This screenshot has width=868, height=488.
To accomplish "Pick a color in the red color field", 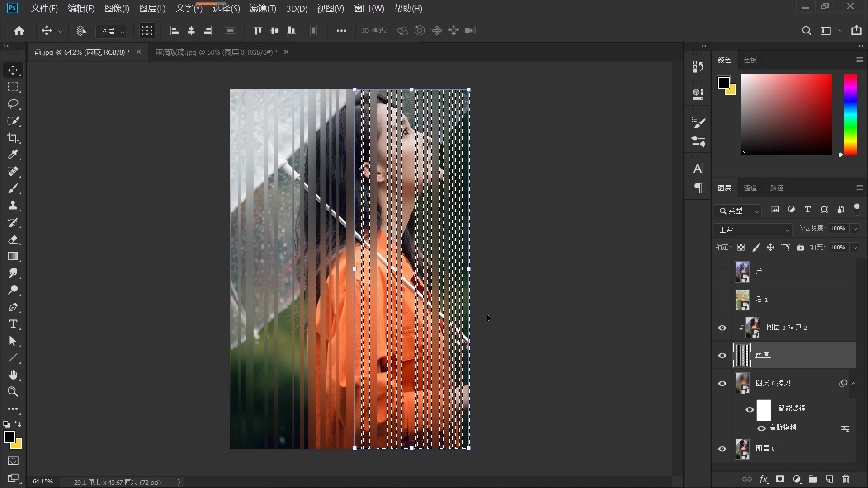I will pos(786,115).
